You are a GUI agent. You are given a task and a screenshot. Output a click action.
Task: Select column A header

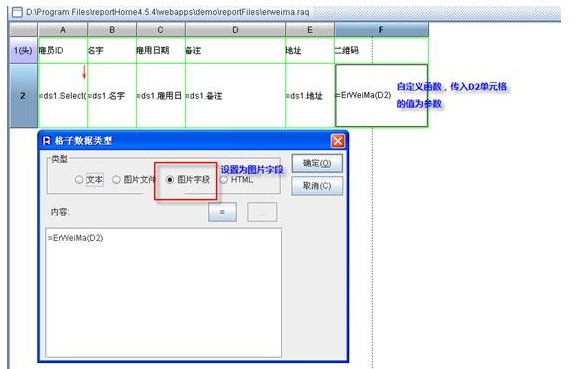[x=63, y=30]
